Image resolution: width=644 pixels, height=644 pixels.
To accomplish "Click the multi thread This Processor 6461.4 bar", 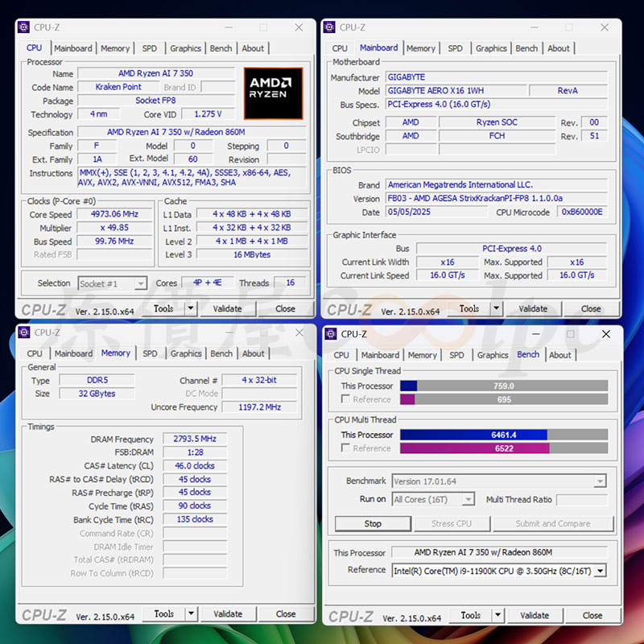I will coord(504,435).
